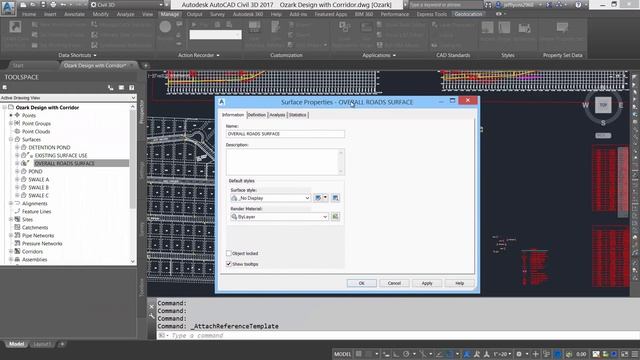This screenshot has height=360, width=640.
Task: Click the Assemblies tree icon
Action: pos(17,259)
